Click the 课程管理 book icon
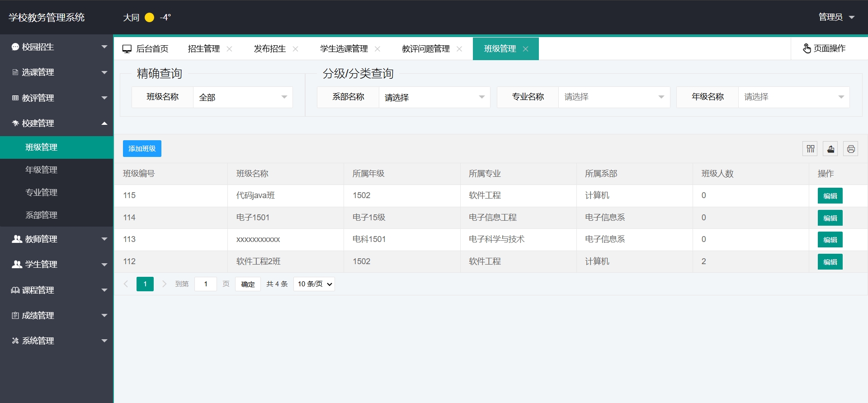The width and height of the screenshot is (868, 403). click(15, 290)
